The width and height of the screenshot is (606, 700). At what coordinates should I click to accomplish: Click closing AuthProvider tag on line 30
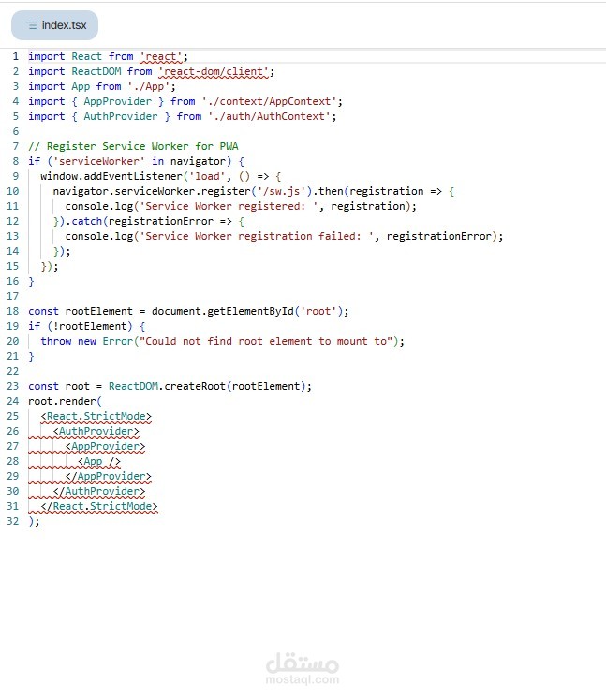point(99,492)
